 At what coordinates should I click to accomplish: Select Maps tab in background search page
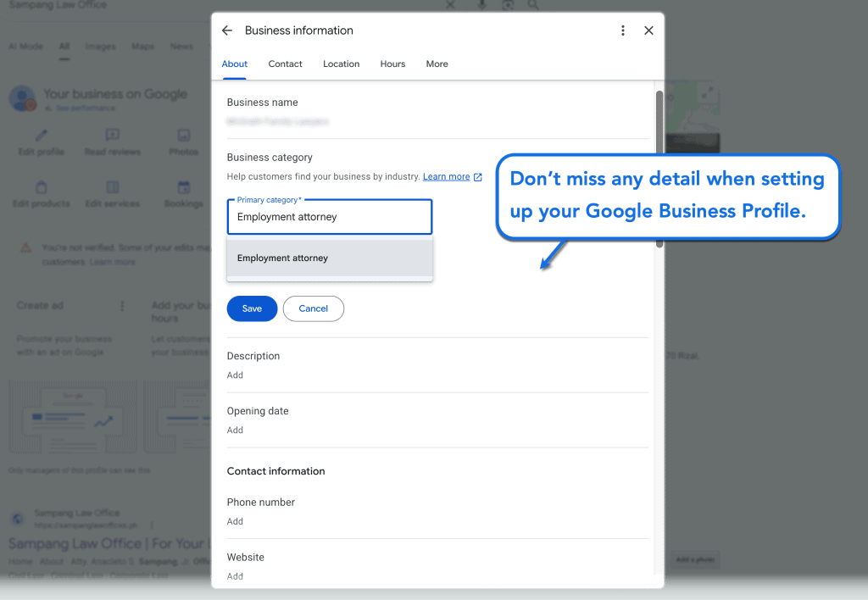click(x=142, y=47)
